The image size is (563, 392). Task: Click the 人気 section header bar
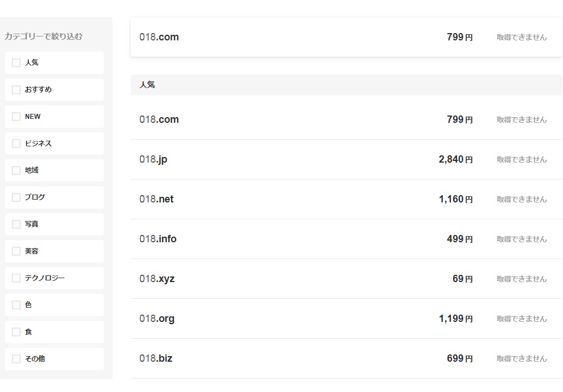coord(346,85)
